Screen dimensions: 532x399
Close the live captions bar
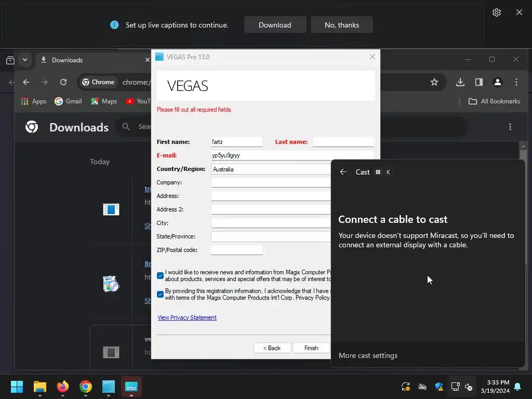(x=519, y=12)
